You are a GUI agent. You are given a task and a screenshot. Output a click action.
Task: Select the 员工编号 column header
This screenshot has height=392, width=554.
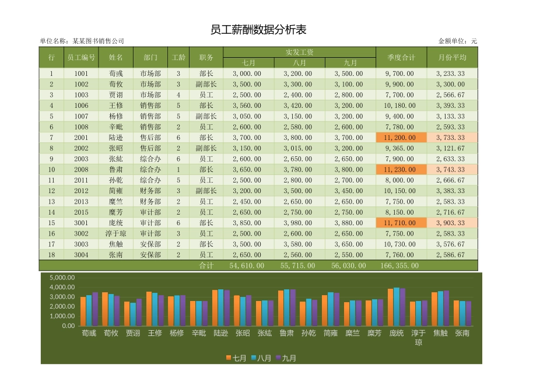[x=81, y=57]
